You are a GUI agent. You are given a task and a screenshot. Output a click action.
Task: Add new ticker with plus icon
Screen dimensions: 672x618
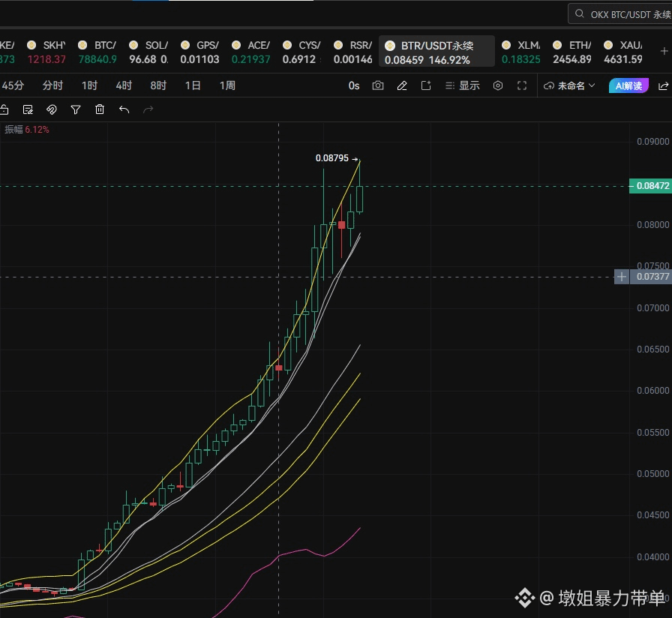[x=664, y=52]
